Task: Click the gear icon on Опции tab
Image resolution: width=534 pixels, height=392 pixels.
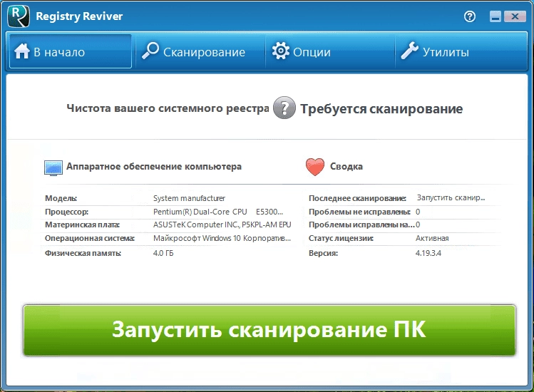Action: pyautogui.click(x=281, y=51)
